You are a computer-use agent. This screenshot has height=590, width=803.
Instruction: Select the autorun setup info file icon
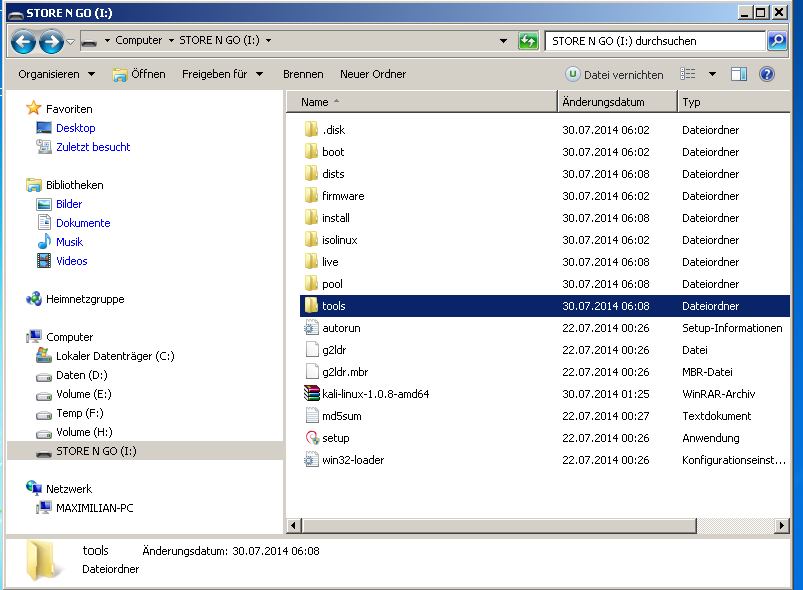point(311,328)
